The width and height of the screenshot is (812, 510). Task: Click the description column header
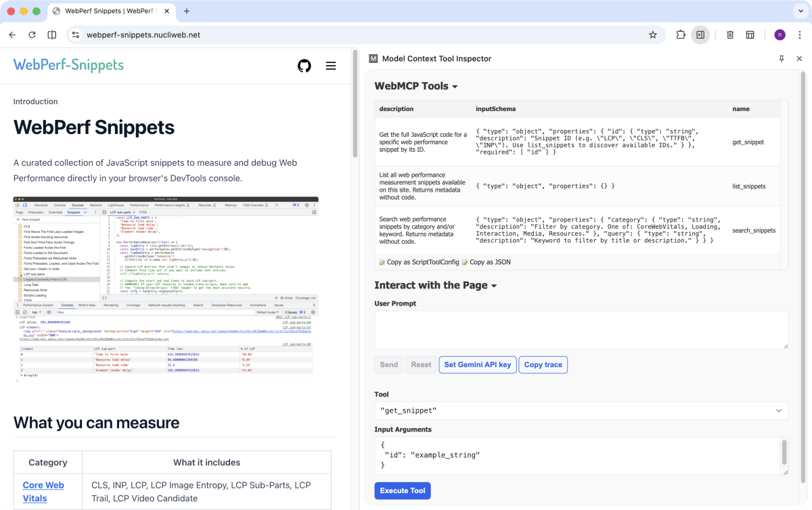click(397, 108)
